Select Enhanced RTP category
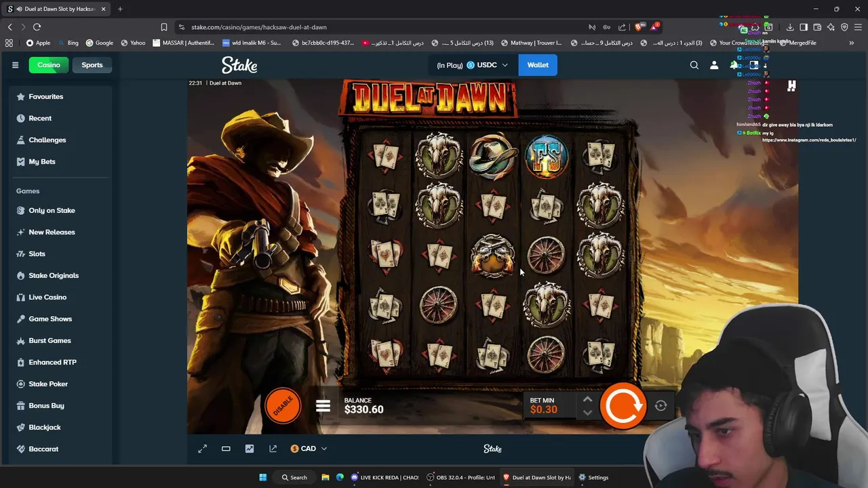This screenshot has height=488, width=868. click(61, 362)
